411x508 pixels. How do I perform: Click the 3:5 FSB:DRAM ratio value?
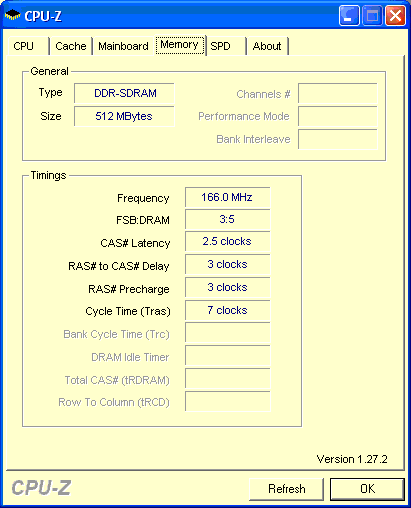click(227, 219)
